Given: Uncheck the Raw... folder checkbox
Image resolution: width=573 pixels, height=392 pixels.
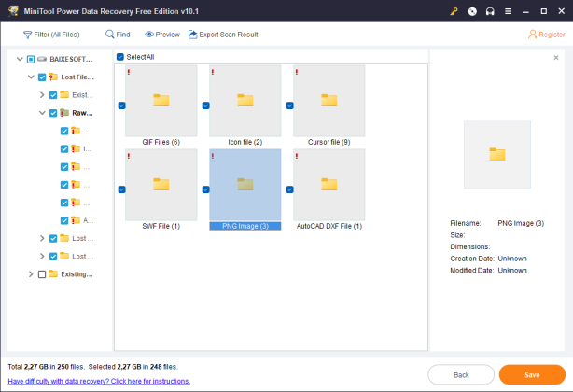Looking at the screenshot, I should click(53, 113).
